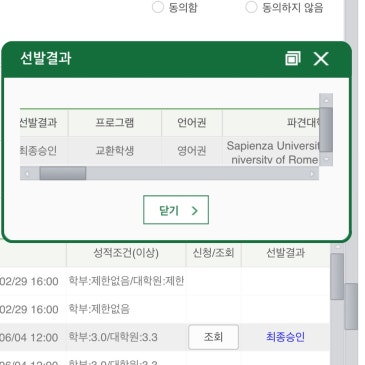Click dialog table's scroll down arrow
This screenshot has width=365, height=365.
pos(326,159)
